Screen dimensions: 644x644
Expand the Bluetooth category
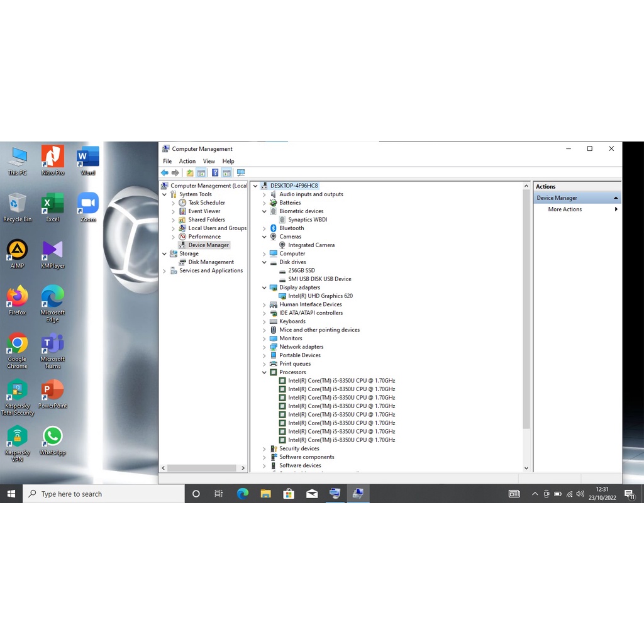tap(264, 228)
